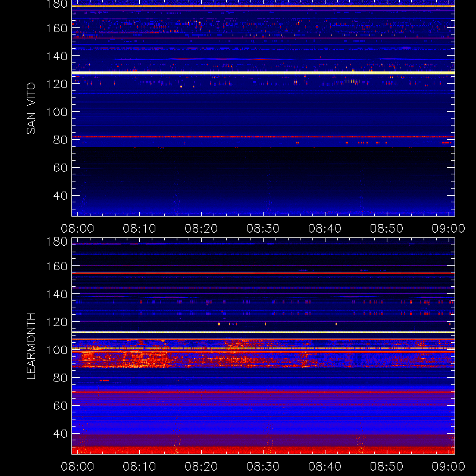
Task: Click the 08:10 time label under Learmonth plot
Action: pyautogui.click(x=139, y=466)
